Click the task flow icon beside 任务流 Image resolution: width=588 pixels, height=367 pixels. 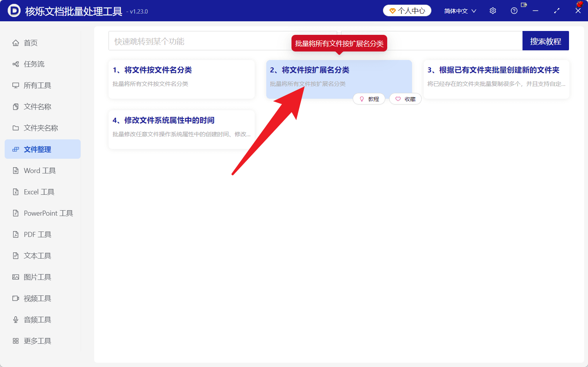tap(16, 64)
